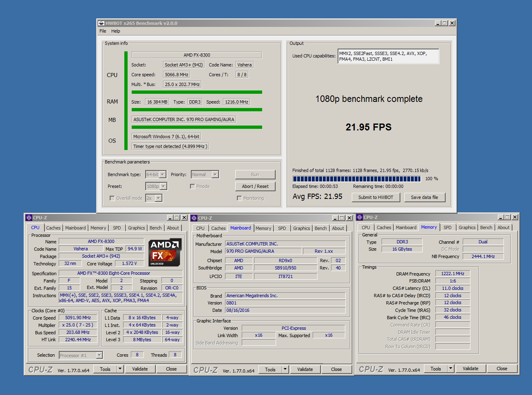Toggle the Overkill mode checkbox
The height and width of the screenshot is (395, 532).
(112, 198)
